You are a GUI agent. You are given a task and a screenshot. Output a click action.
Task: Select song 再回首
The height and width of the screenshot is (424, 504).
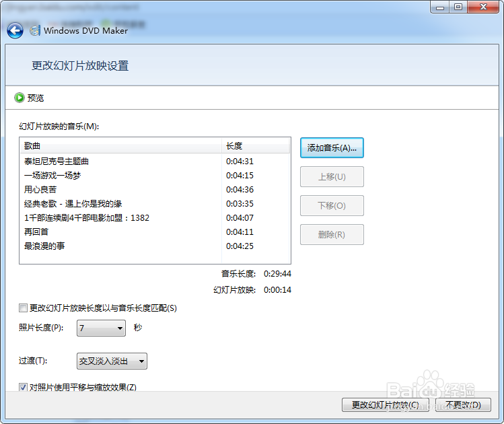click(x=36, y=232)
